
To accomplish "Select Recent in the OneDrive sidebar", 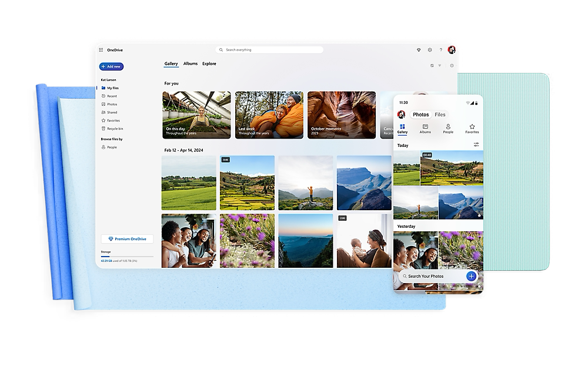I will click(x=113, y=96).
